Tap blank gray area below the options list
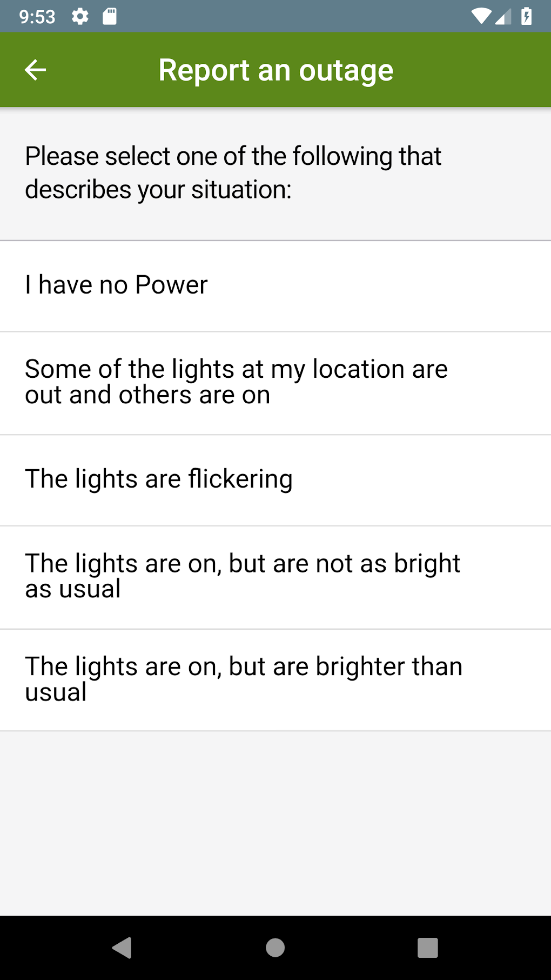 pyautogui.click(x=275, y=822)
